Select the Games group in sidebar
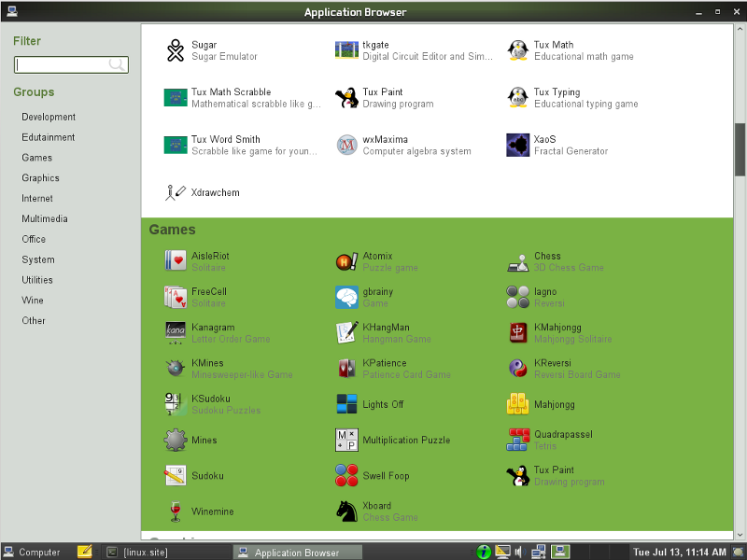 coord(37,158)
